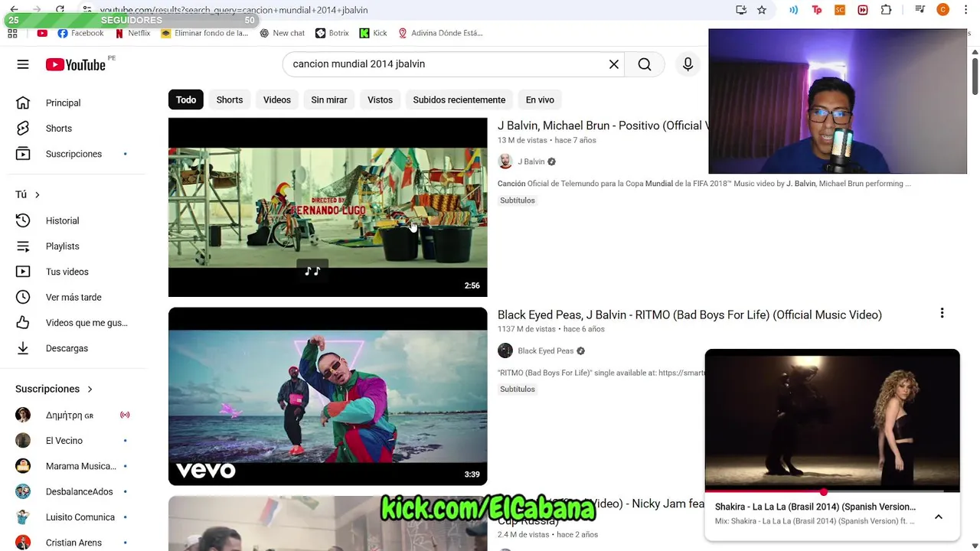Expand the Tú section
Screen dimensions: 980x551
coord(28,194)
